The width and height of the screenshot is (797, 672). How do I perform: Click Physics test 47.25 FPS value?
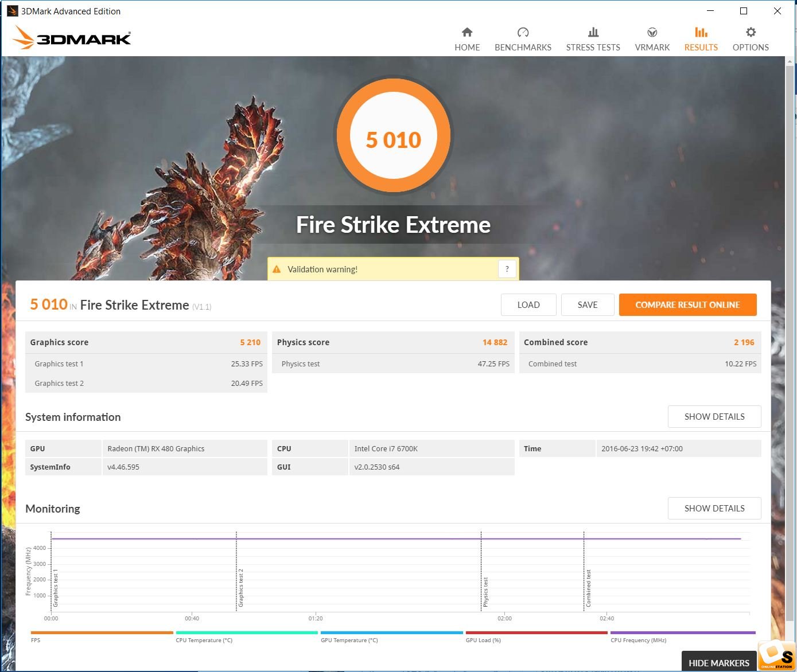click(x=493, y=364)
